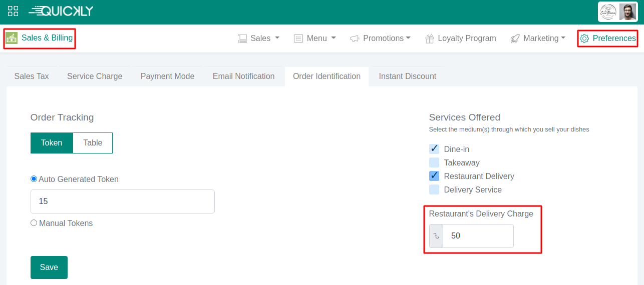Click the user profile photo avatar
The height and width of the screenshot is (285, 644).
627,12
